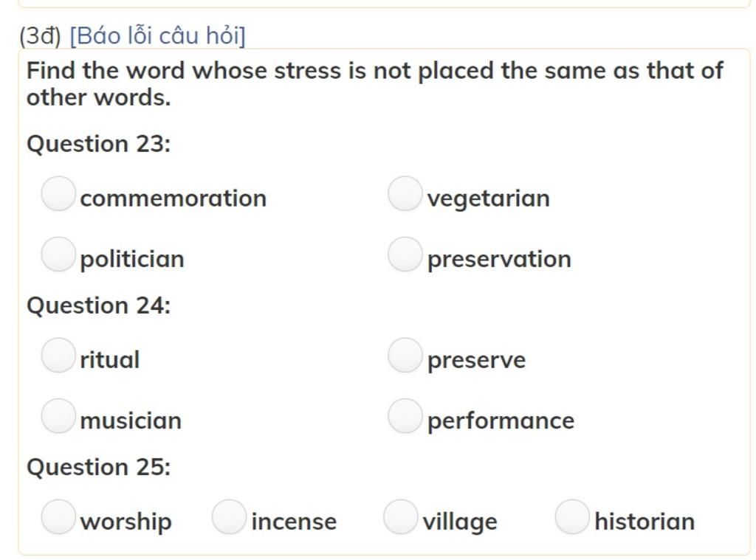This screenshot has width=756, height=560.
Task: Click the 'historian' answer label text
Action: tap(644, 522)
